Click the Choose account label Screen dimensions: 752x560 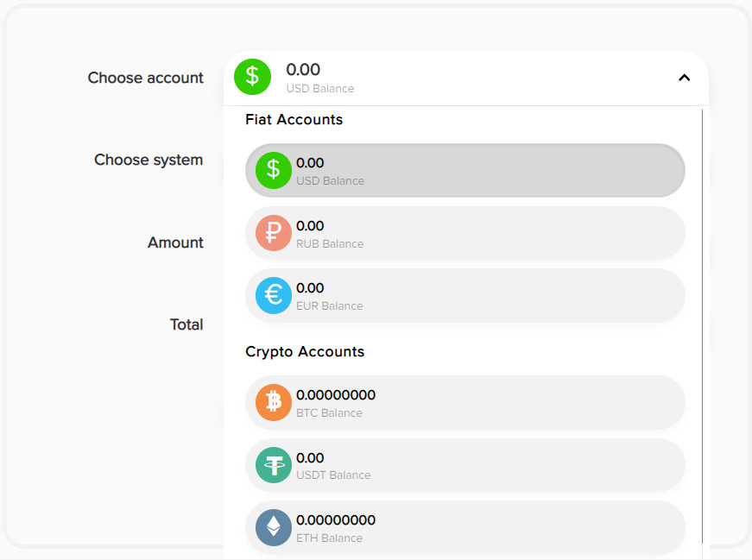tap(145, 78)
